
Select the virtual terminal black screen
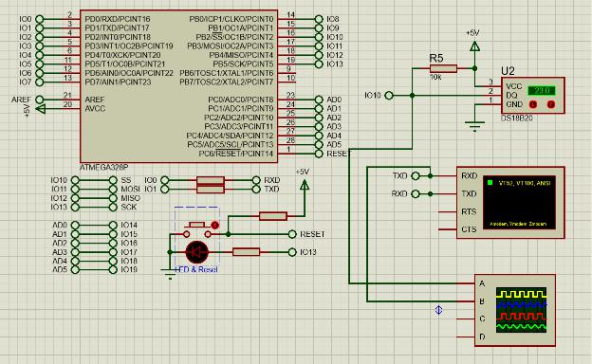[x=520, y=203]
